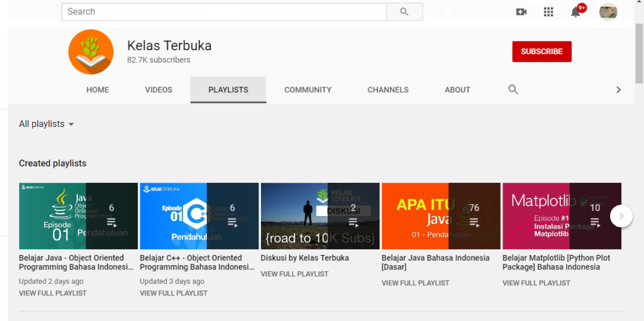
Task: Click playlist icon on Diskusi thumbnail
Action: tap(353, 222)
